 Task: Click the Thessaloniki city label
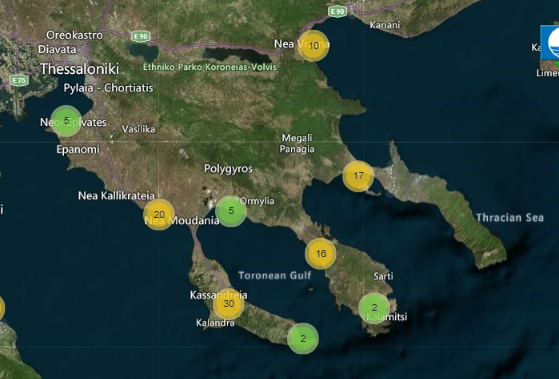(80, 69)
